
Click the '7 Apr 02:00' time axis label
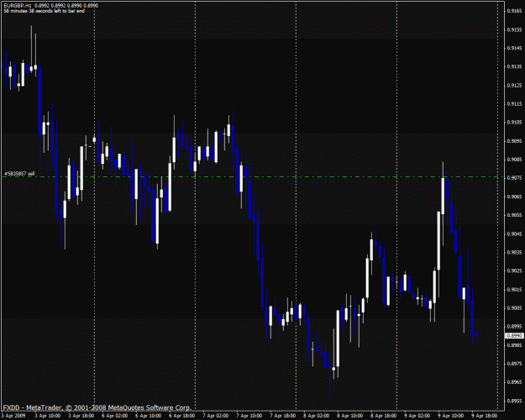point(216,416)
